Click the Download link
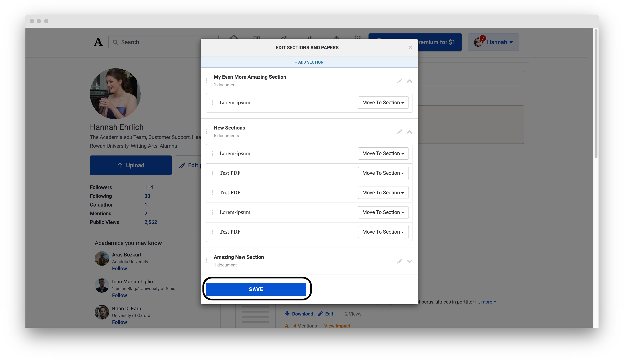 tap(299, 314)
